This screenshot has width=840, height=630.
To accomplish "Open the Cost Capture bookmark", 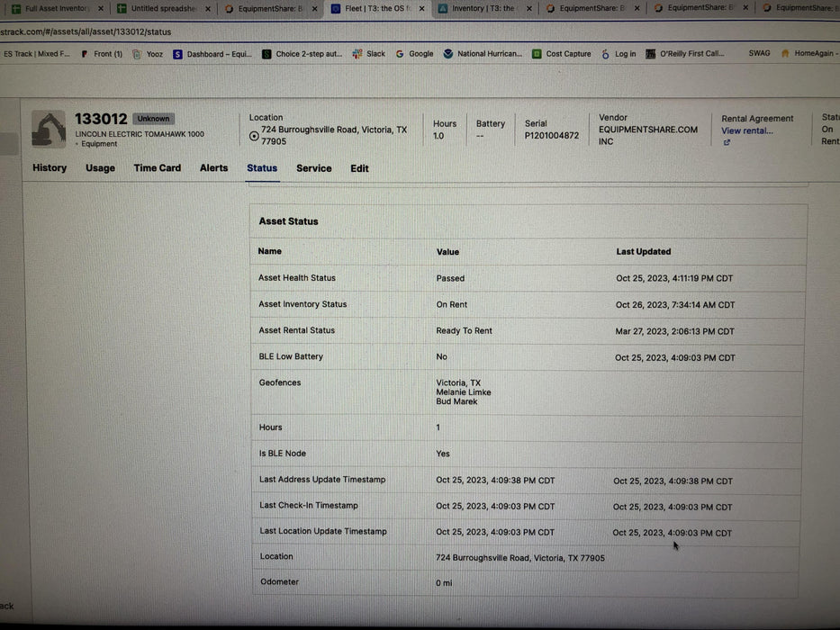I will 562,54.
